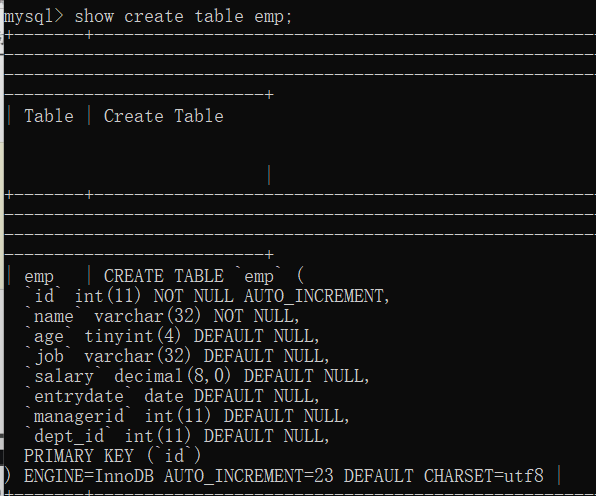Click the PRIMARY KEY (`id`) line

tap(113, 456)
